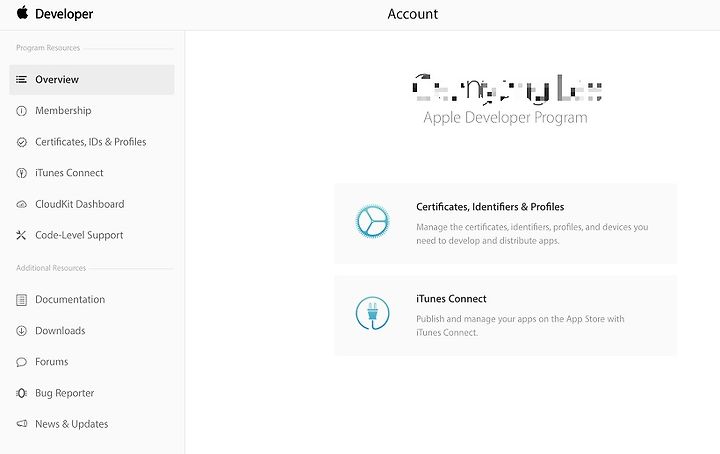Click the Additional Resources section label

point(51,268)
